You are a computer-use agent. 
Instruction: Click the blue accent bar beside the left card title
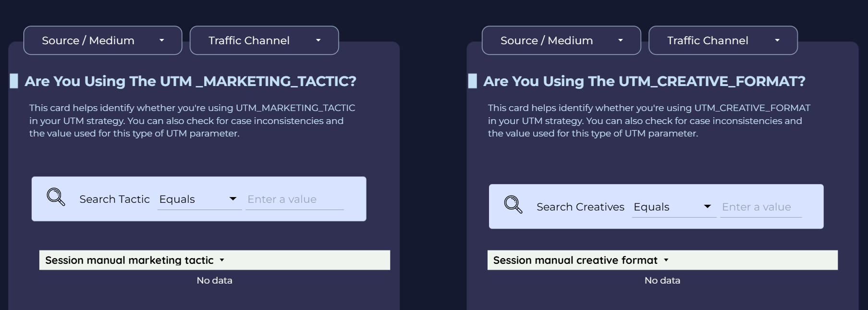[x=13, y=81]
